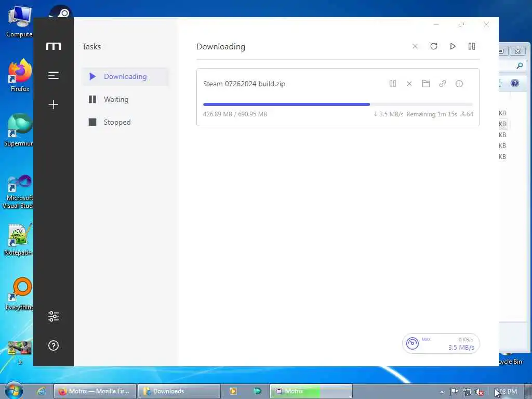Viewport: 532px width, 399px height.
Task: Open the task list menu icon
Action: (54, 75)
